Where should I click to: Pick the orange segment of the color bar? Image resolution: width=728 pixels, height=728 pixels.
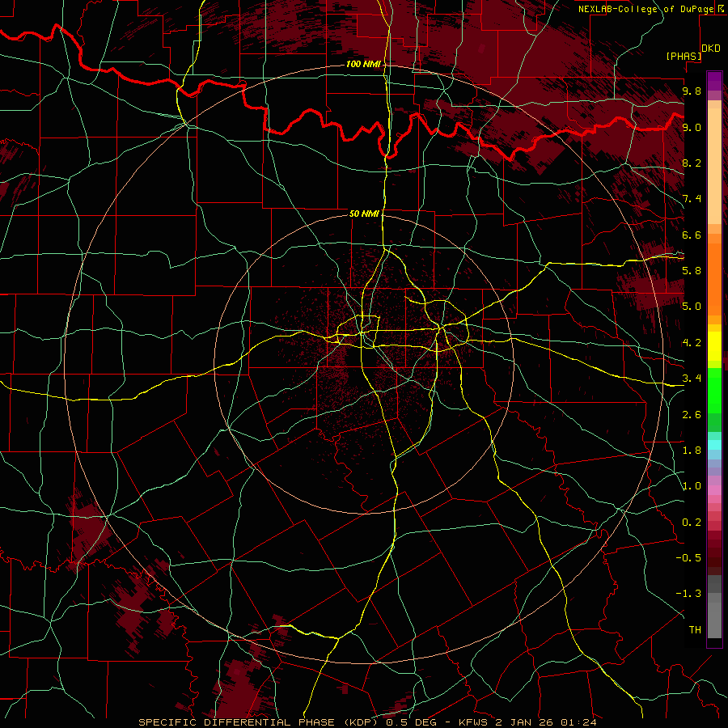714,278
